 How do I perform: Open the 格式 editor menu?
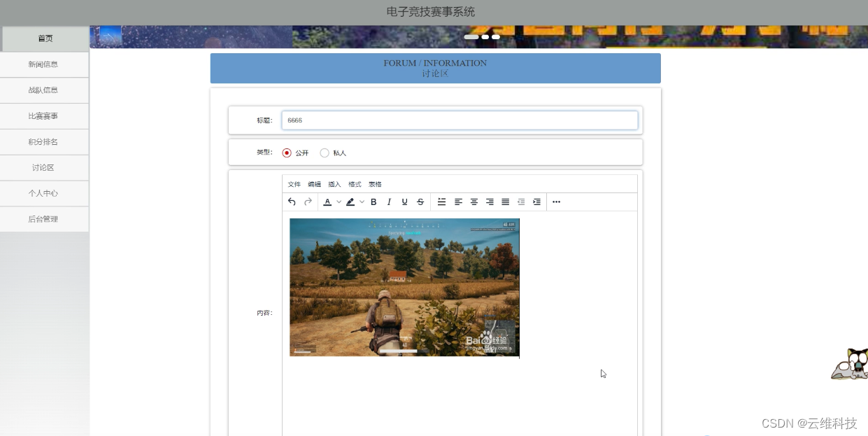[x=355, y=184]
